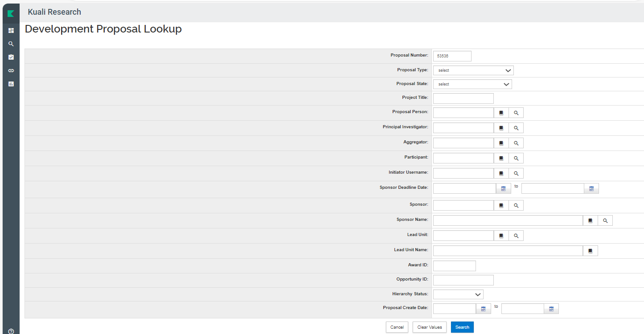
Task: Click the Kuali logo icon in the sidebar
Action: pyautogui.click(x=11, y=13)
